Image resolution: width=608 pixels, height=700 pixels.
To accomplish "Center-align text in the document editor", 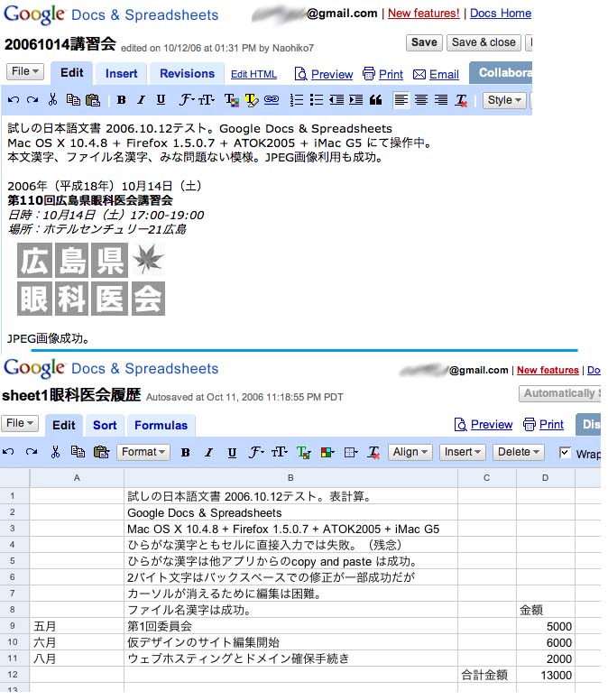I will (x=421, y=100).
